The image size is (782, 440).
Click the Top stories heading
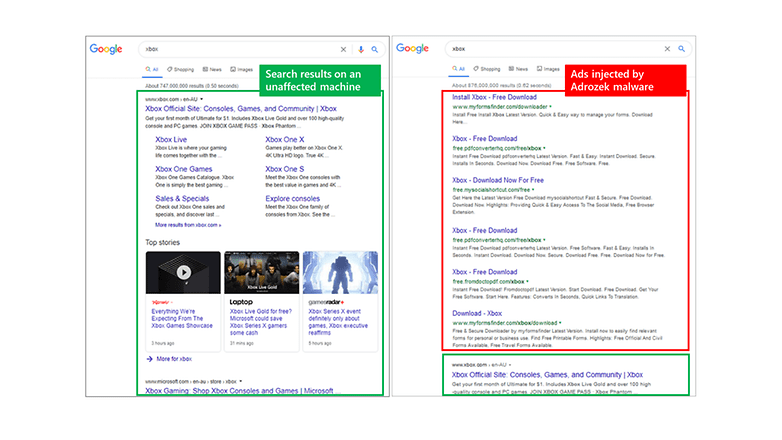(163, 242)
